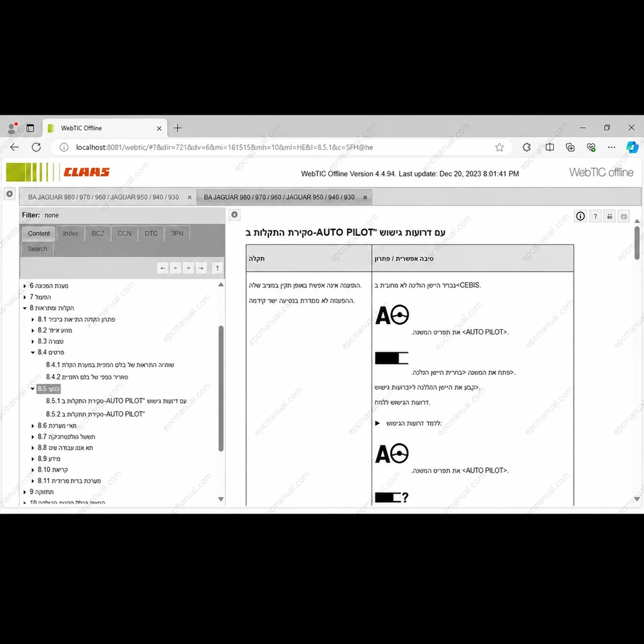The image size is (644, 644).
Task: Open tree item 8.5.2 AUTO PILOT
Action: tap(95, 414)
